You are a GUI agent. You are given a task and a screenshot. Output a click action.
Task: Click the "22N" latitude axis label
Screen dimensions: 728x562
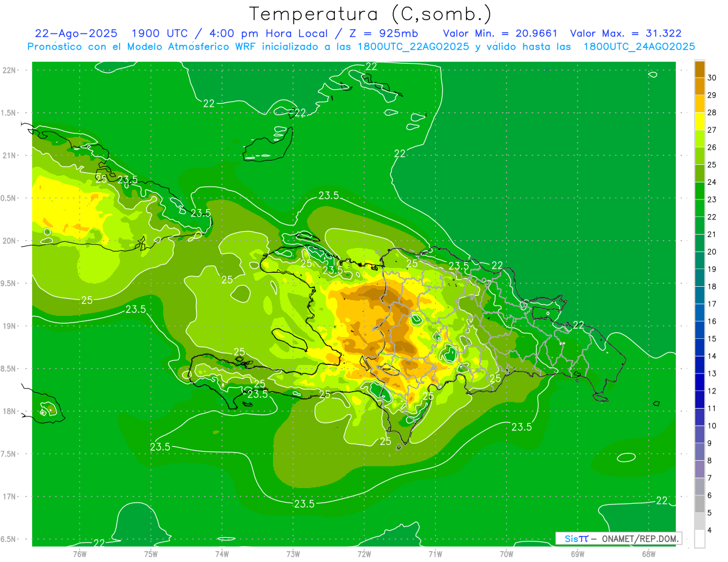[x=10, y=70]
